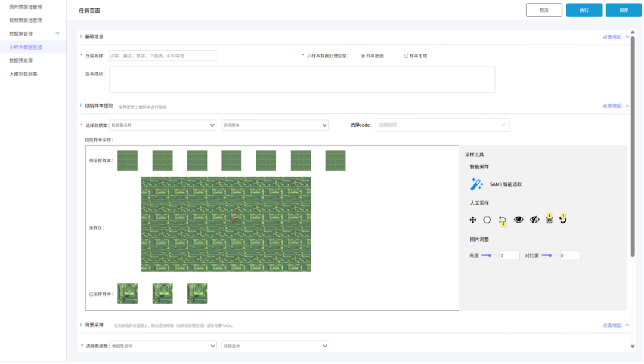Select the polygon sampling tool
644x364 pixels.
[x=487, y=220]
